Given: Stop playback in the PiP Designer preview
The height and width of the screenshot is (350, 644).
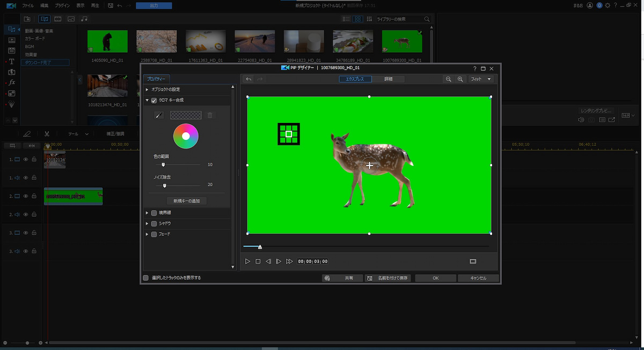Looking at the screenshot, I should [x=258, y=261].
